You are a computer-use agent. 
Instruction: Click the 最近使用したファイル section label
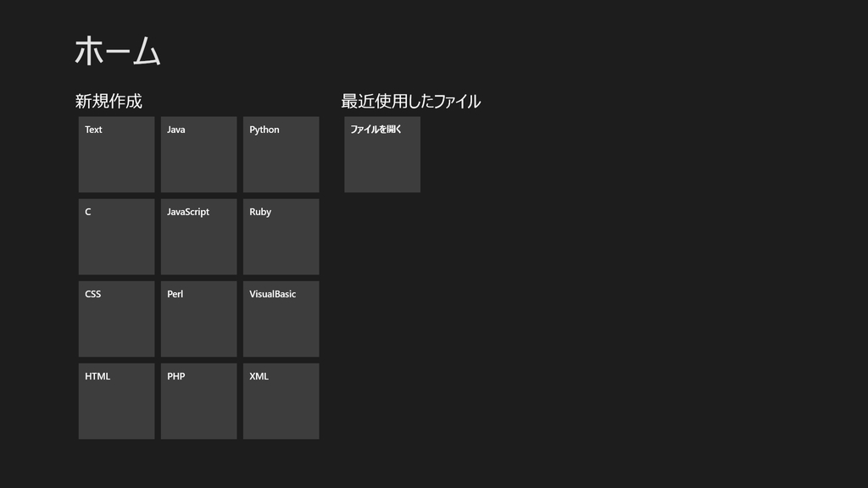click(x=409, y=101)
